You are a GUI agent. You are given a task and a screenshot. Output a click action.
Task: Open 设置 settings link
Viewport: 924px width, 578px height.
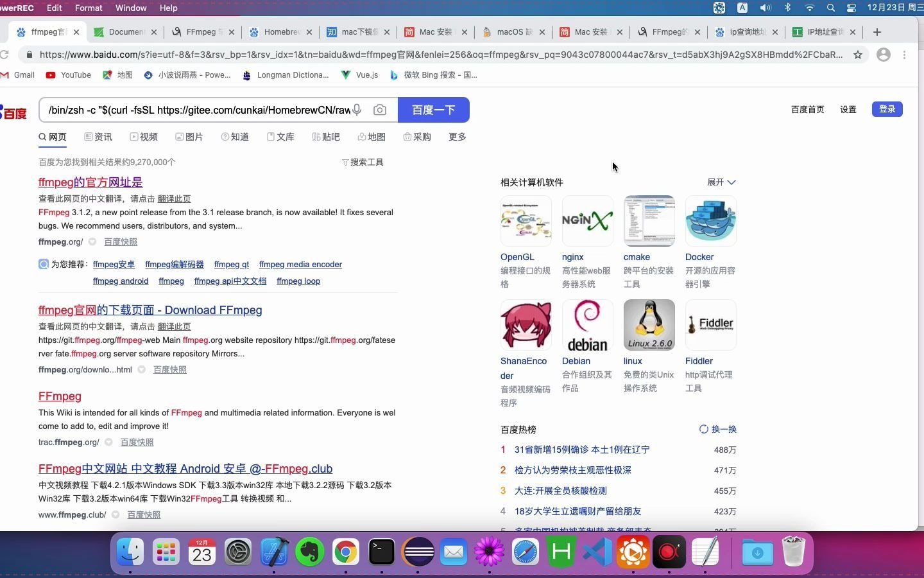tap(848, 110)
